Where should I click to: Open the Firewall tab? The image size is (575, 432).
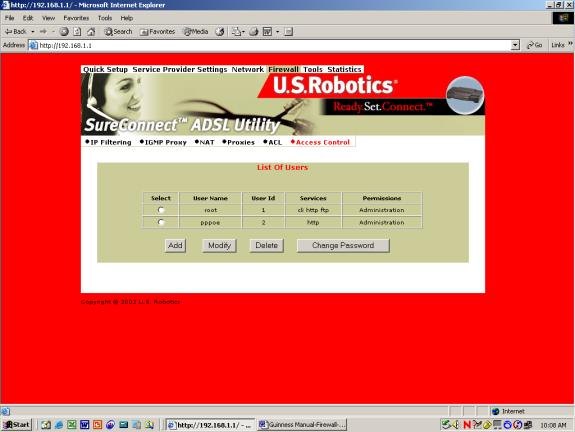tap(283, 69)
